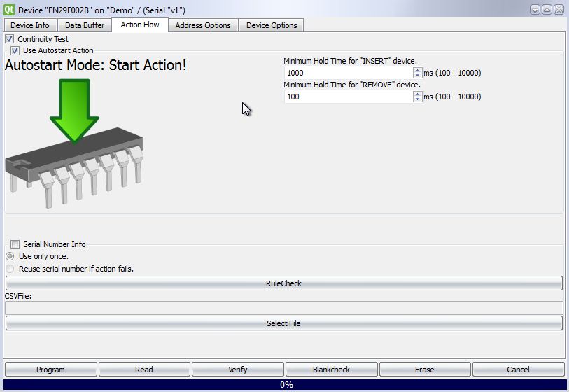
Task: Go to the Address Options tab
Action: [x=203, y=25]
